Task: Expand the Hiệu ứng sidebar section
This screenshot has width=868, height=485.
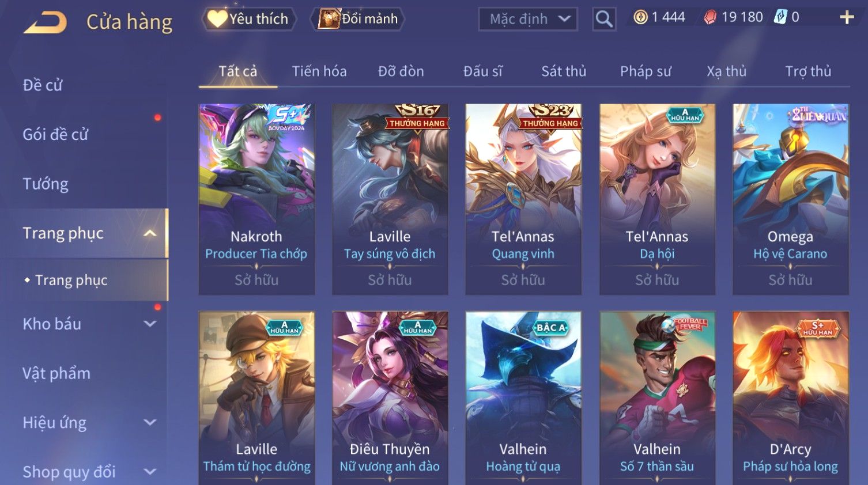Action: click(150, 422)
